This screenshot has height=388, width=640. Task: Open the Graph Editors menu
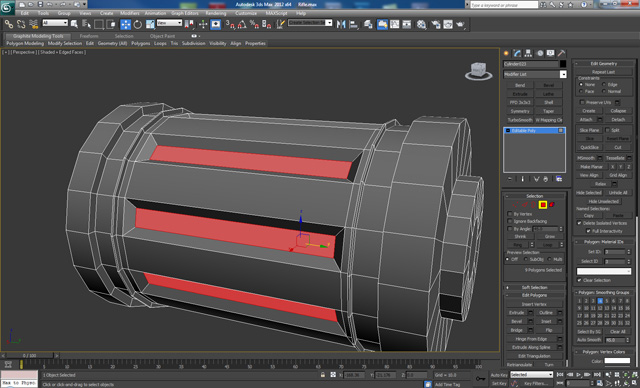[184, 13]
